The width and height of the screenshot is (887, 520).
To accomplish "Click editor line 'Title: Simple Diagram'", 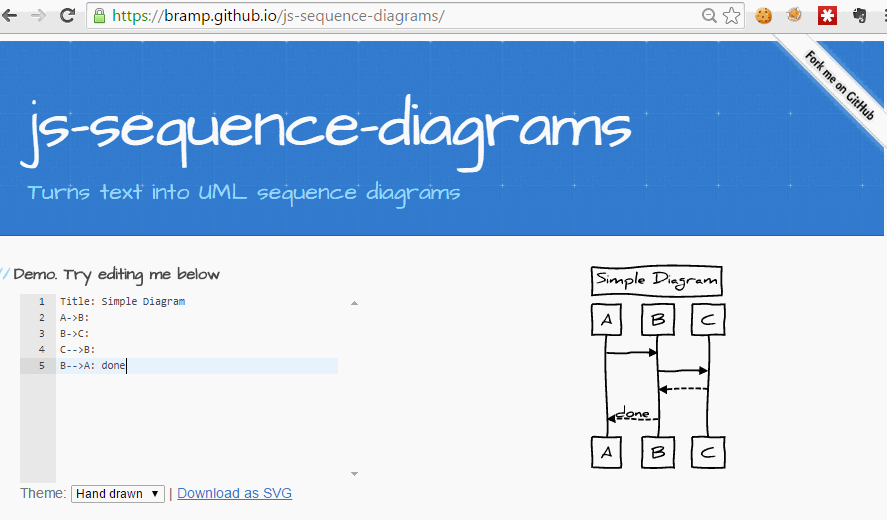I will click(x=123, y=302).
